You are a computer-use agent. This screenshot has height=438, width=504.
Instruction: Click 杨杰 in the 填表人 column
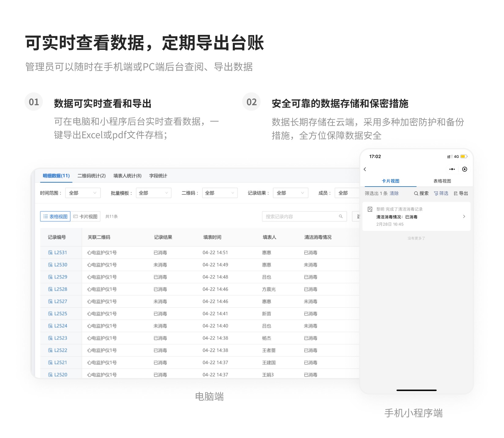point(266,338)
